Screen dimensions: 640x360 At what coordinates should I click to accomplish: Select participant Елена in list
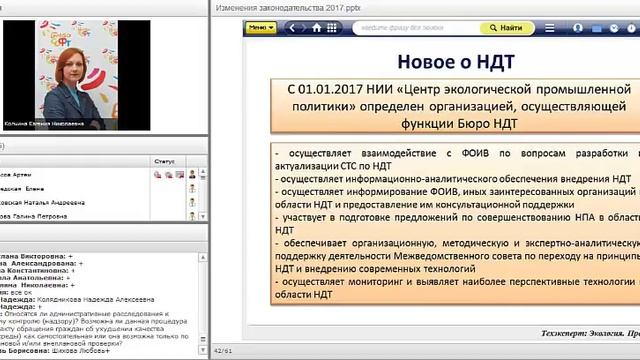pos(22,189)
